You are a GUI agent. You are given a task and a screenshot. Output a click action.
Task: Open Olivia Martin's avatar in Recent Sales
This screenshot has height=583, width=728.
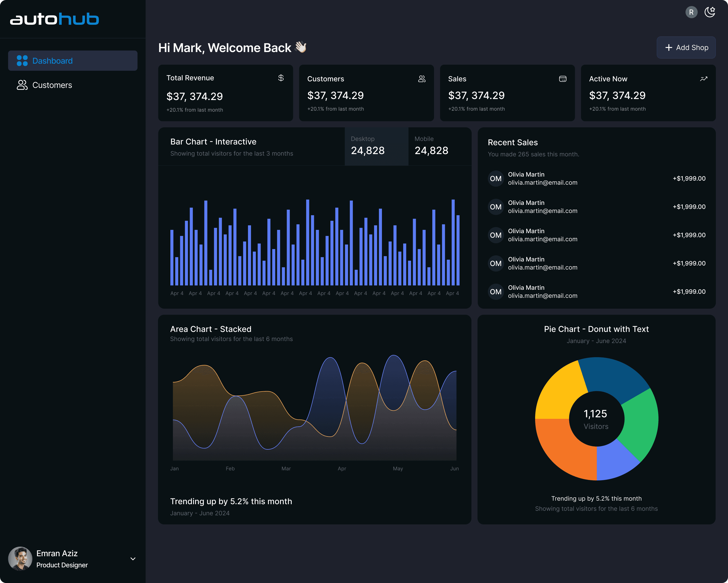point(495,179)
